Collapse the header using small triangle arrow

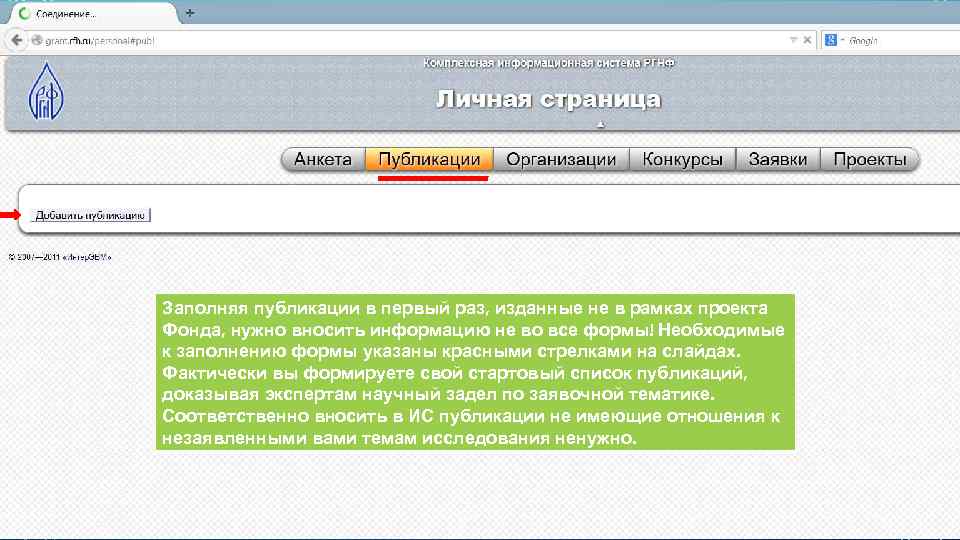[601, 124]
